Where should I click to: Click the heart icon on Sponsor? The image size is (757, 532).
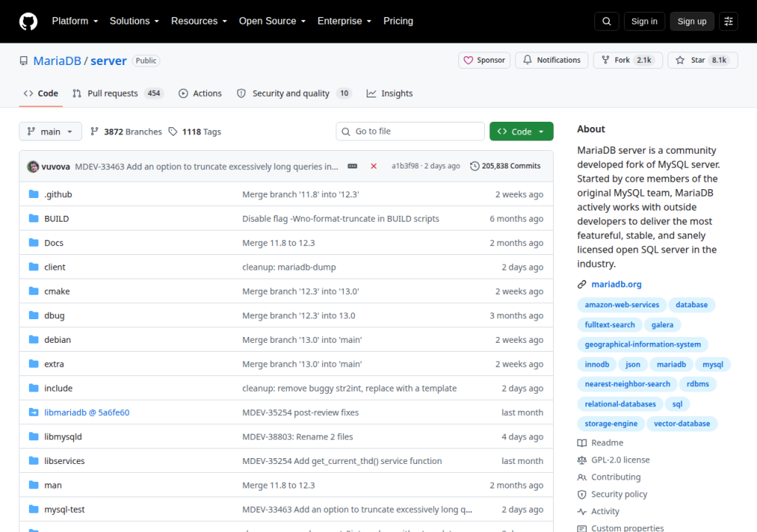tap(468, 61)
